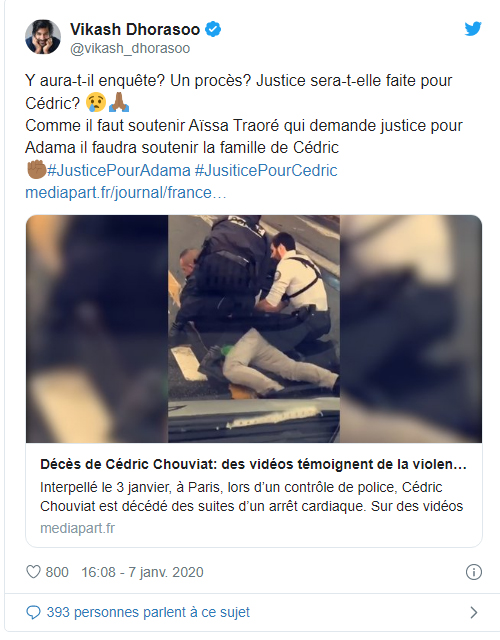Expand conversation with right chevron arrow
This screenshot has height=640, width=500.
(473, 612)
